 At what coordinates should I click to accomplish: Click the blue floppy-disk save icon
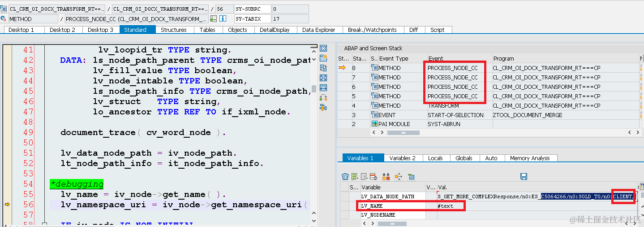click(x=524, y=177)
